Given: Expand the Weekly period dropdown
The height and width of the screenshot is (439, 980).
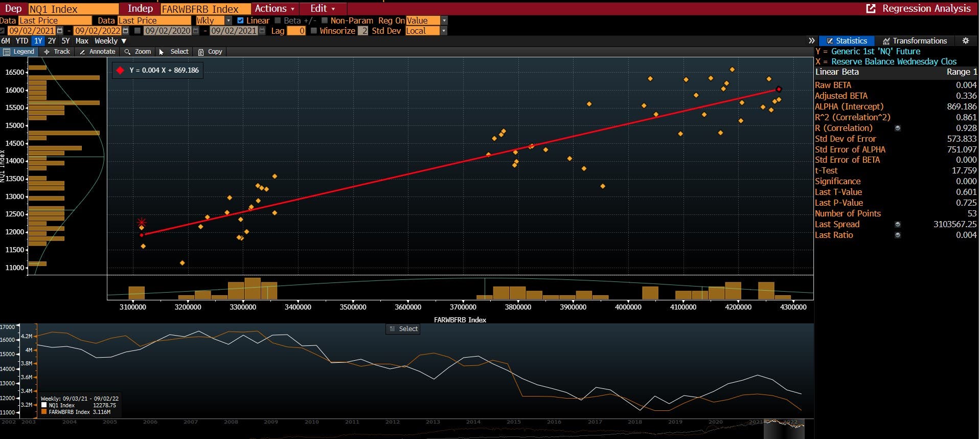Looking at the screenshot, I should pos(110,41).
